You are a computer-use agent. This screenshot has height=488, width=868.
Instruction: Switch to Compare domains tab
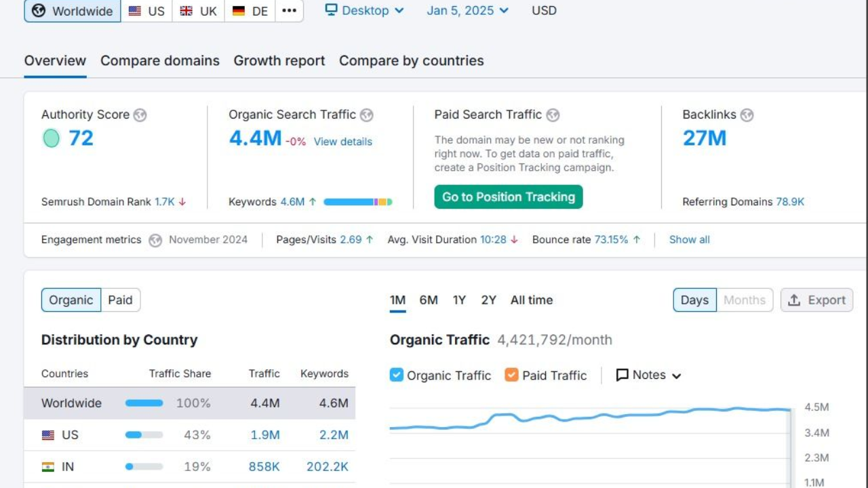[160, 61]
